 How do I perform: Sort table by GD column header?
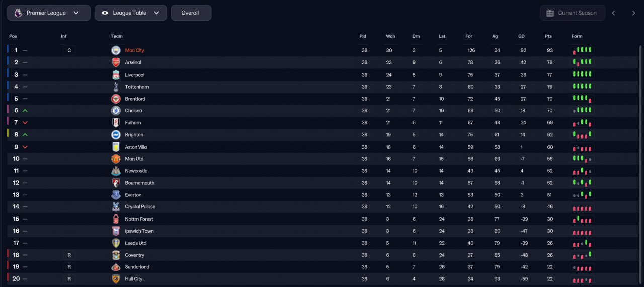(x=522, y=36)
